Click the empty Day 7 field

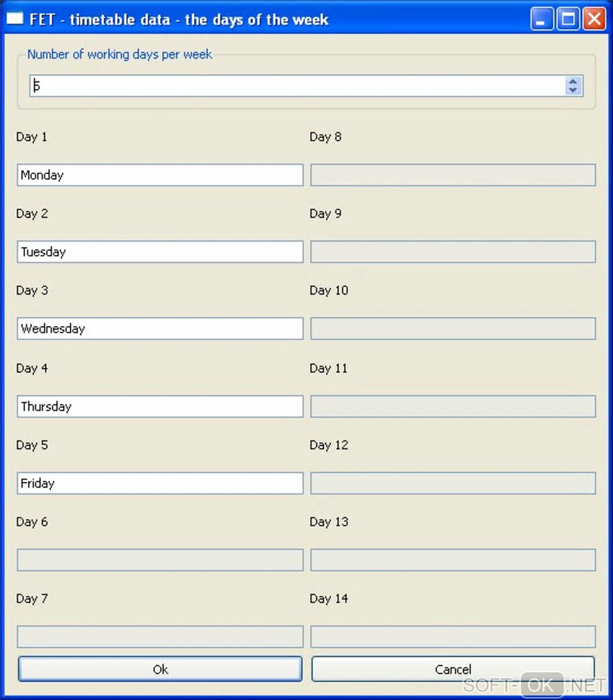pos(160,637)
